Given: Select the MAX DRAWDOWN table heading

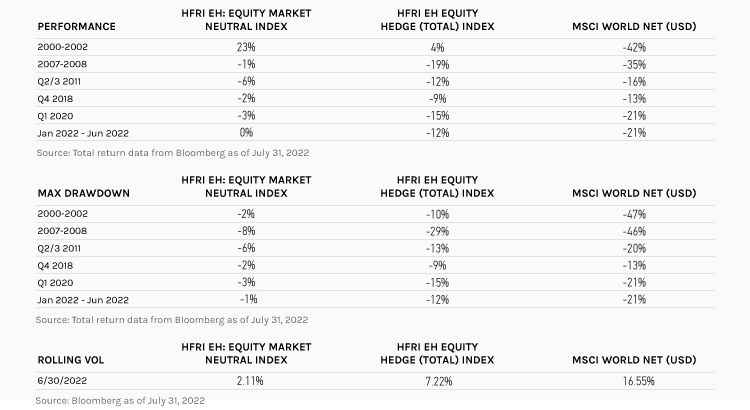Looking at the screenshot, I should pos(80,192).
